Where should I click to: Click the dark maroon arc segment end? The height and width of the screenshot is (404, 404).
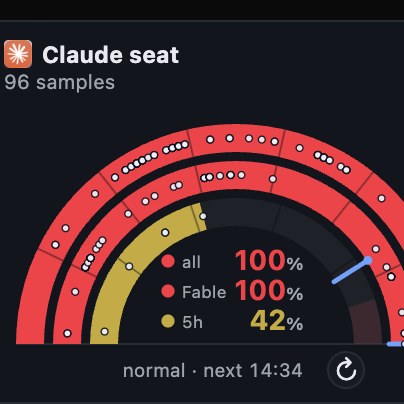366,323
